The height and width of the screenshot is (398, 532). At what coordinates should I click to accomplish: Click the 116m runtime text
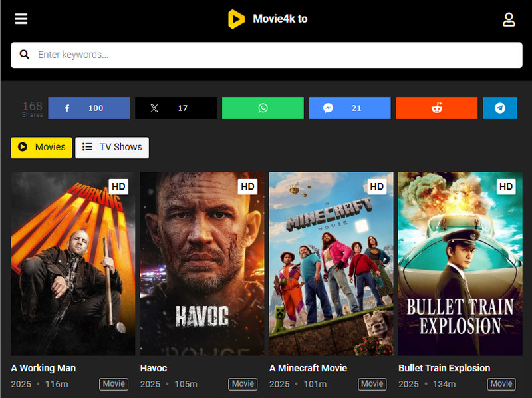57,385
